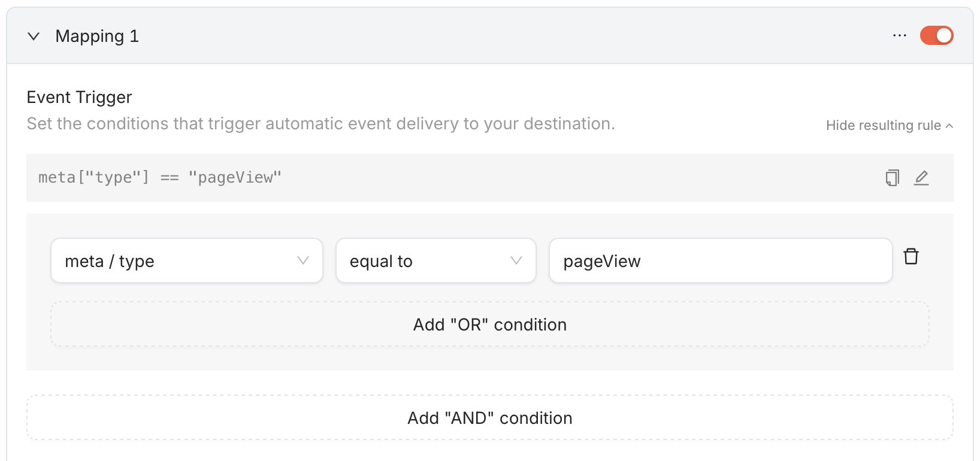Disable the Mapping 1 toggle switch
The height and width of the screenshot is (461, 980).
(936, 35)
